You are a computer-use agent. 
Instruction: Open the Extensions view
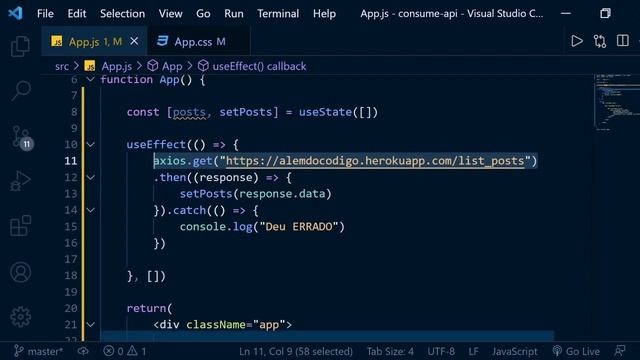(20, 226)
